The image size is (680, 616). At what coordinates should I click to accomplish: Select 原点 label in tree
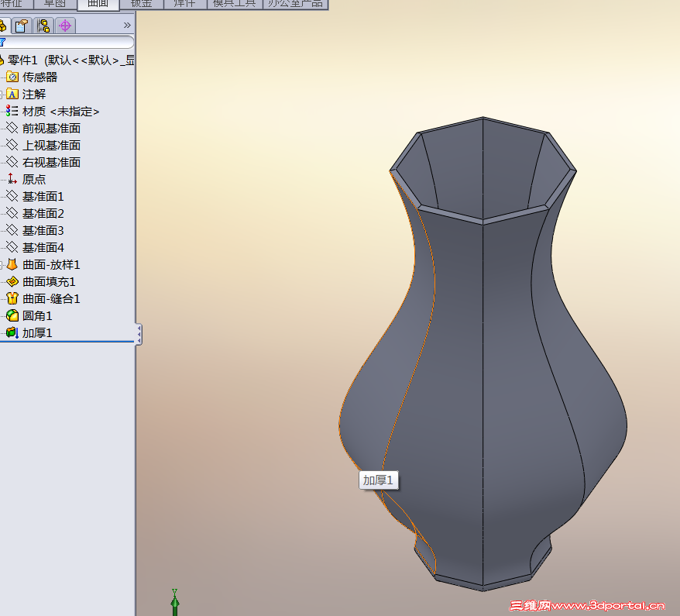[x=34, y=179]
